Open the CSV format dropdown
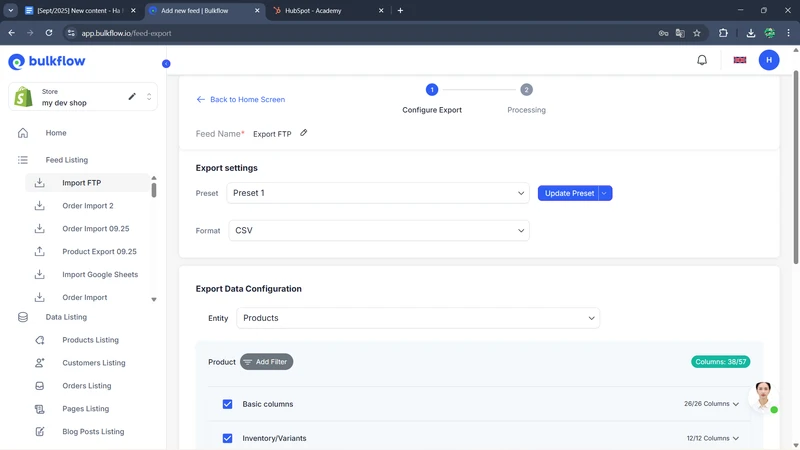The image size is (800, 450). click(x=378, y=231)
